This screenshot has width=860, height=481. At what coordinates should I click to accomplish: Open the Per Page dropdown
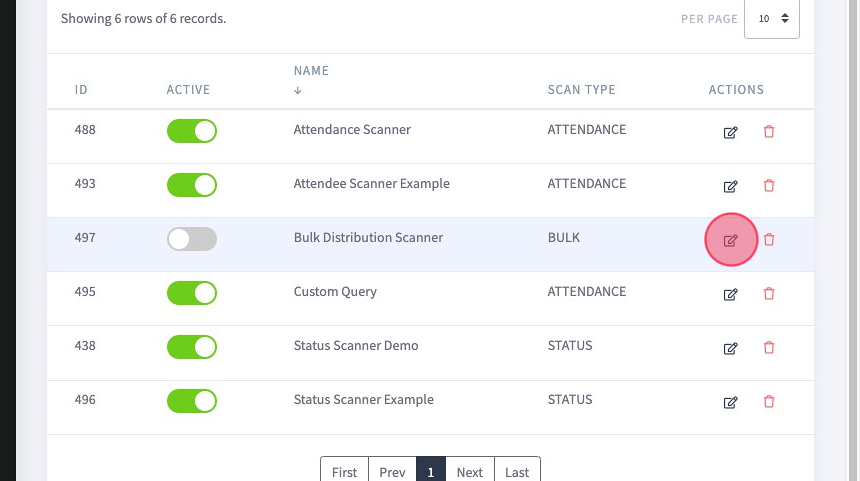[x=772, y=19]
